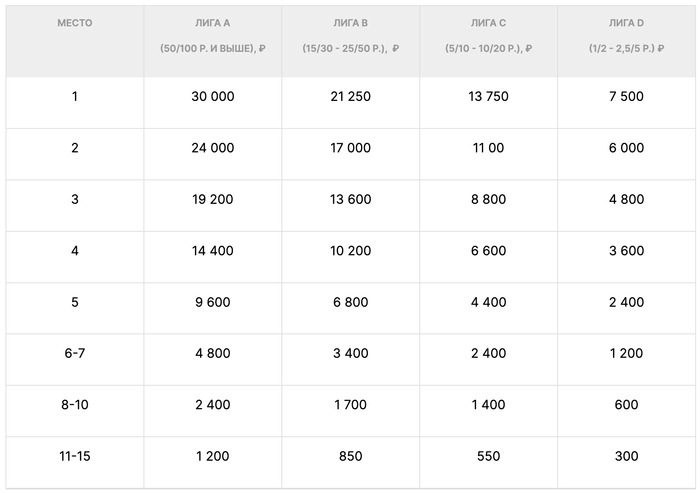Screen dimensions: 700x493
Task: Click the 19 200 value
Action: click(x=212, y=199)
